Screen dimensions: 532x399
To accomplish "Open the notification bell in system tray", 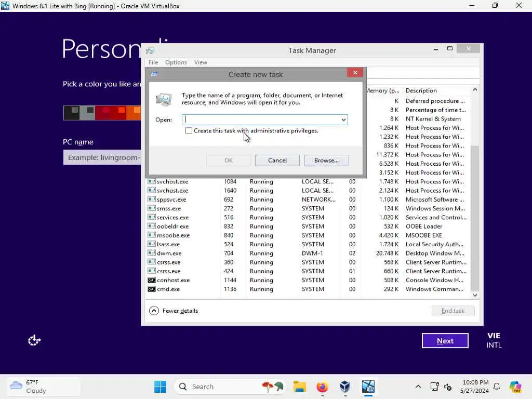I will [497, 387].
